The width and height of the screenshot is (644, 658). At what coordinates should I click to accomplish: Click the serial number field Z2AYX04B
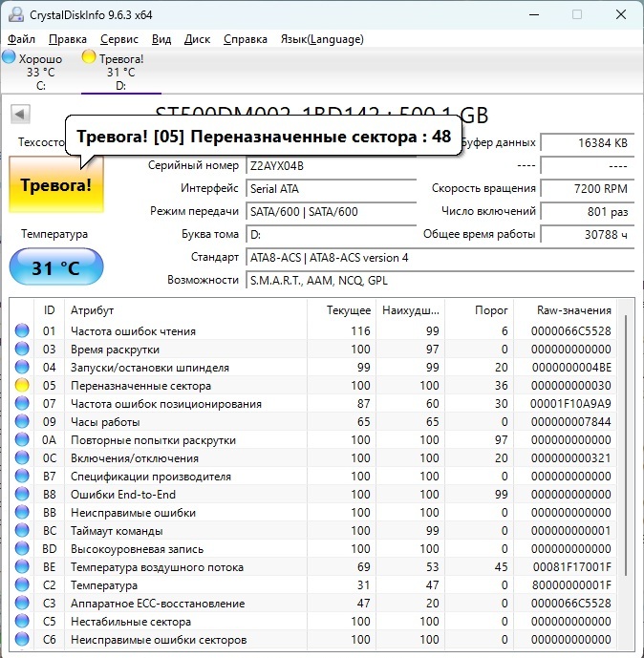(x=332, y=166)
